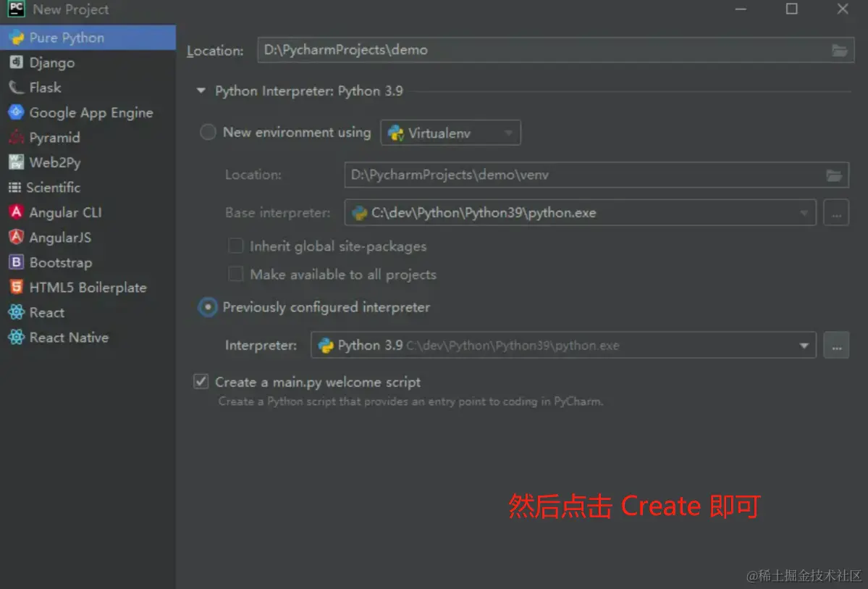Screen dimensions: 868x589
Task: Click Python icon in Interpreter dropdown
Action: pos(326,346)
